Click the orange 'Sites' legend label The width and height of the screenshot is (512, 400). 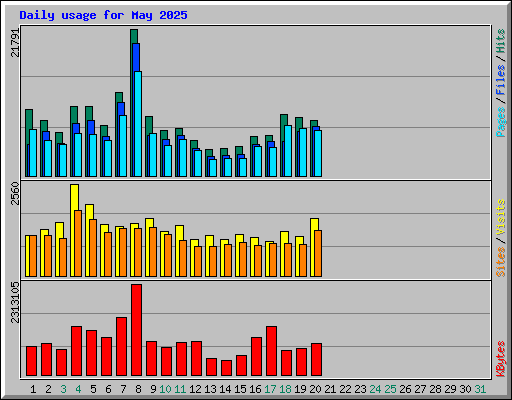click(x=501, y=262)
